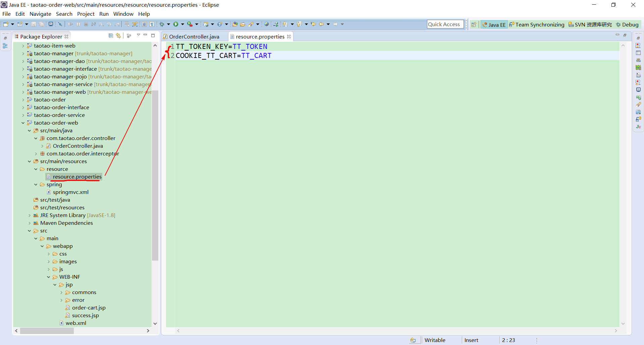Open the Package Explorer View Menu arrow
The height and width of the screenshot is (345, 644).
[x=138, y=35]
